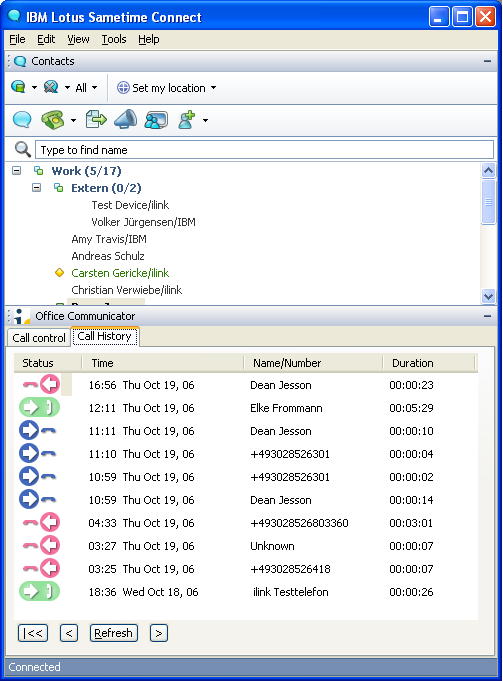Sort by the Duration column header
This screenshot has width=503, height=681.
pos(429,363)
